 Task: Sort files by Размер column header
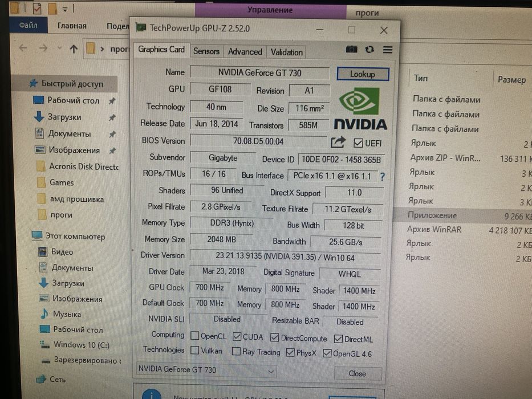pyautogui.click(x=511, y=80)
